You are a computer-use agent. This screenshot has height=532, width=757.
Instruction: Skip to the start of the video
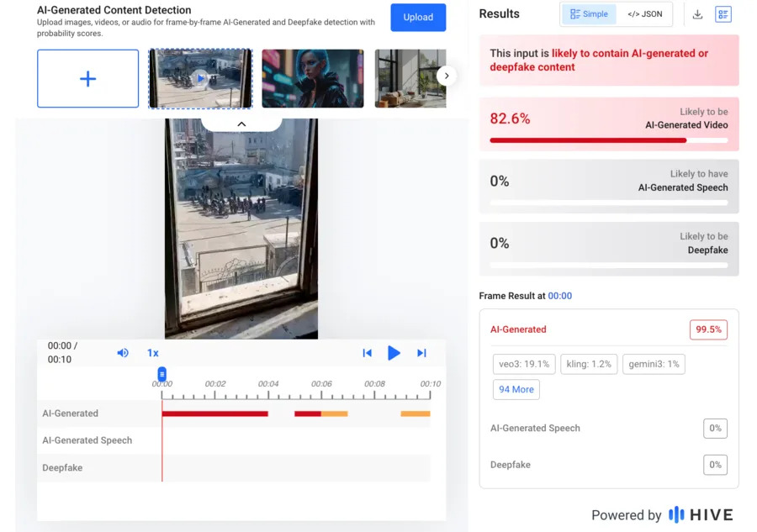point(368,353)
